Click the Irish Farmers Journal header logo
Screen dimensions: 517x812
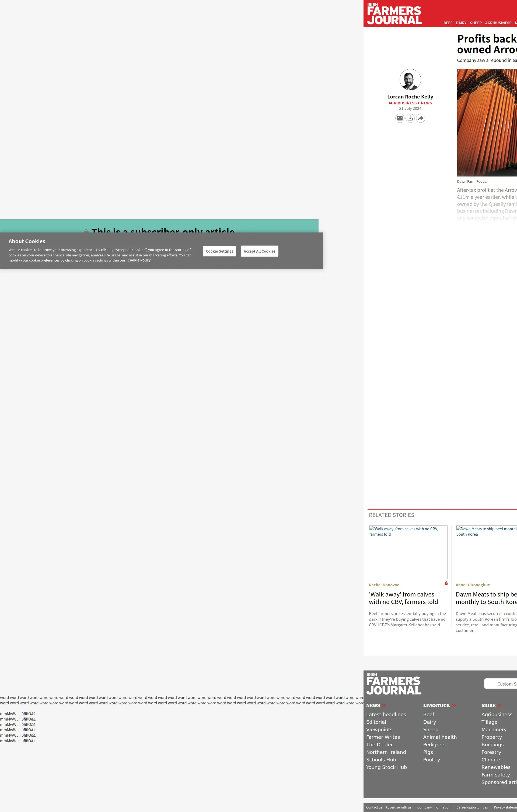[x=394, y=14]
